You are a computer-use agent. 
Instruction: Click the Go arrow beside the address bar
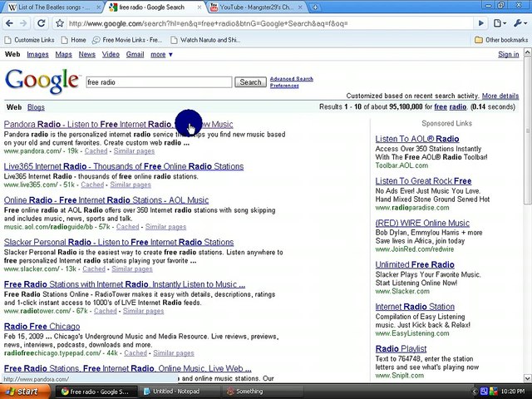(481, 23)
